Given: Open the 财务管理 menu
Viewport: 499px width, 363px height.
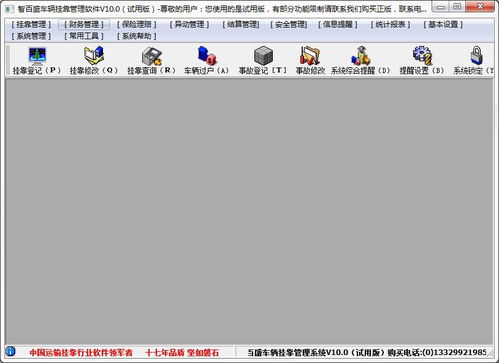Looking at the screenshot, I should click(84, 24).
